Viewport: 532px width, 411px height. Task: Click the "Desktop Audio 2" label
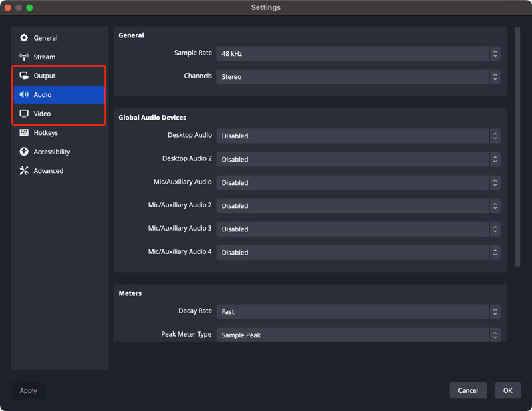click(x=187, y=158)
